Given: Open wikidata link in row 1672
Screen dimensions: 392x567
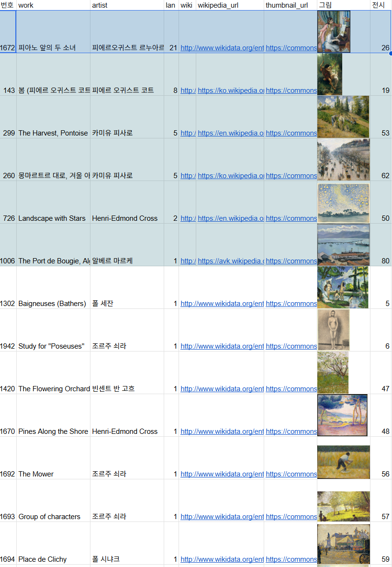Looking at the screenshot, I should tap(222, 48).
